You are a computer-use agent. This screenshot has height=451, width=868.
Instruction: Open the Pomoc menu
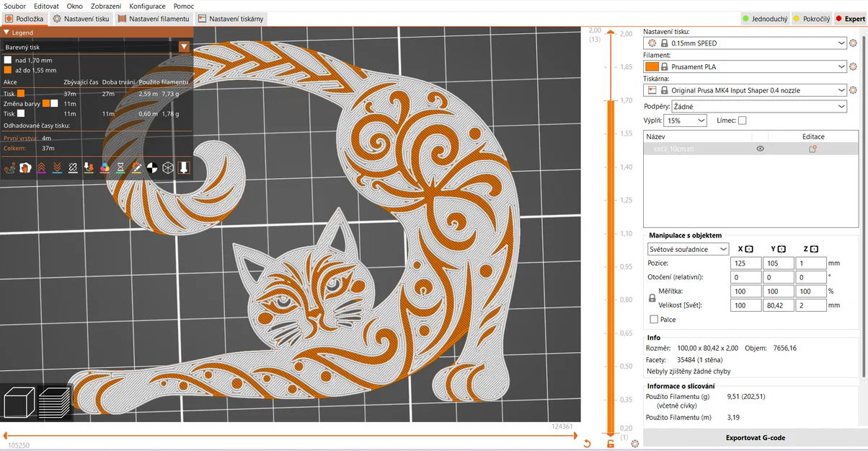click(x=183, y=6)
